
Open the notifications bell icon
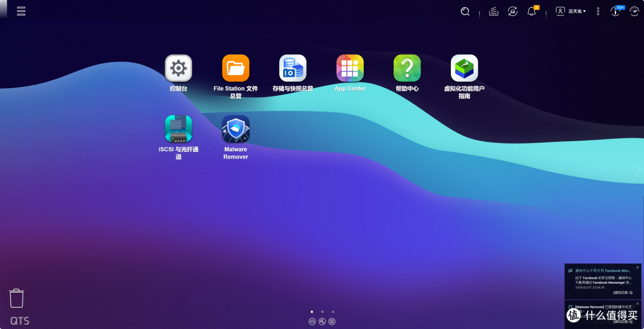[532, 11]
